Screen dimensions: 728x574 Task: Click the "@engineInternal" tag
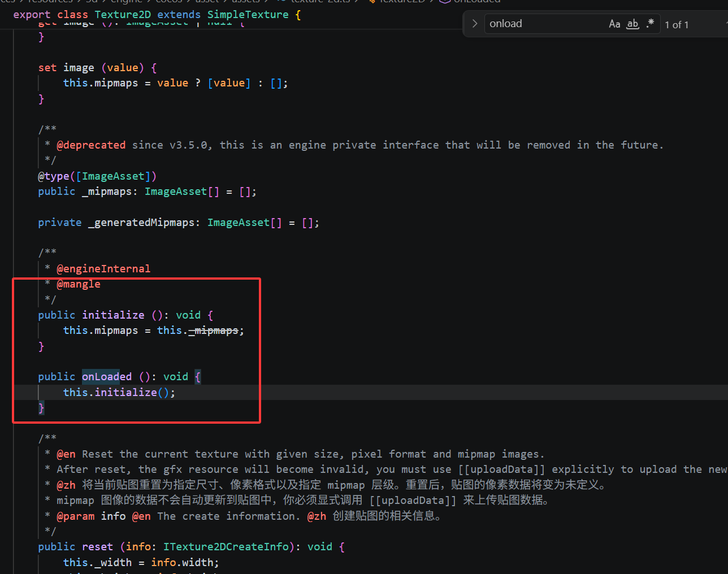point(103,269)
